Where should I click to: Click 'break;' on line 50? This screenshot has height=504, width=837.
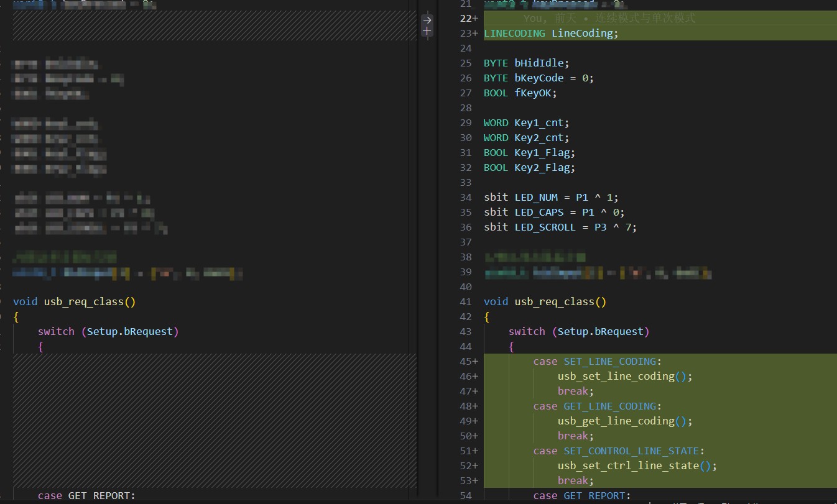coord(576,436)
